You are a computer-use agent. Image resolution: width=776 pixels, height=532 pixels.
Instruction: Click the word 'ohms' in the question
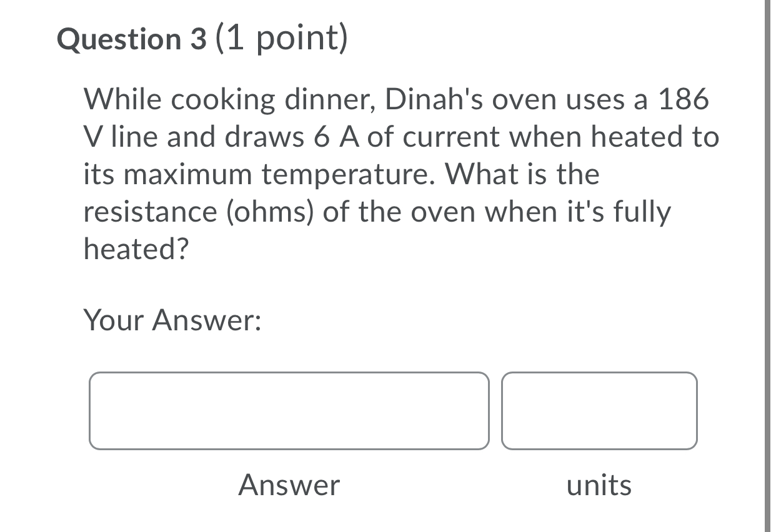(x=266, y=211)
